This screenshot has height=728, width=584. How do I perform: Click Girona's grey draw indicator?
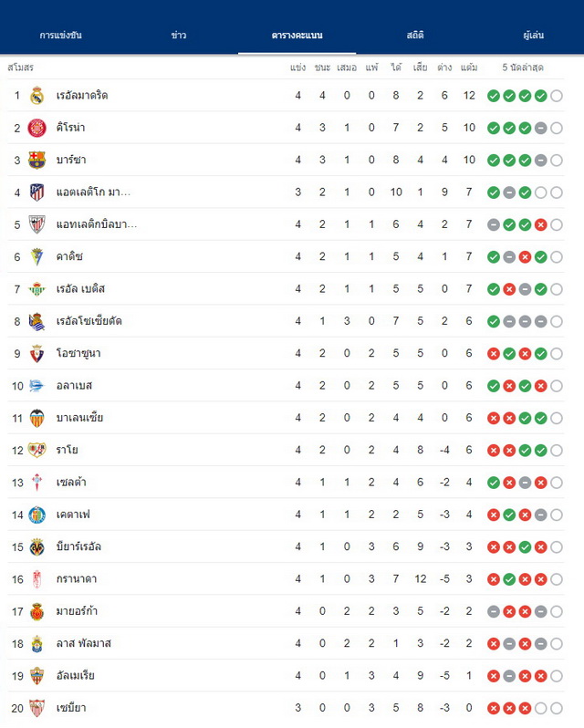[x=540, y=128]
